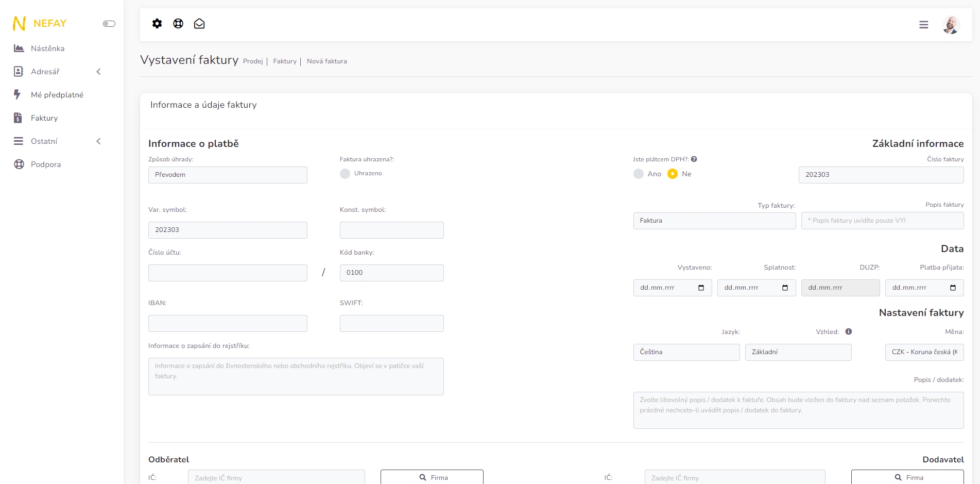Open the hamburger menu in top bar
This screenshot has width=980, height=484.
pos(923,25)
